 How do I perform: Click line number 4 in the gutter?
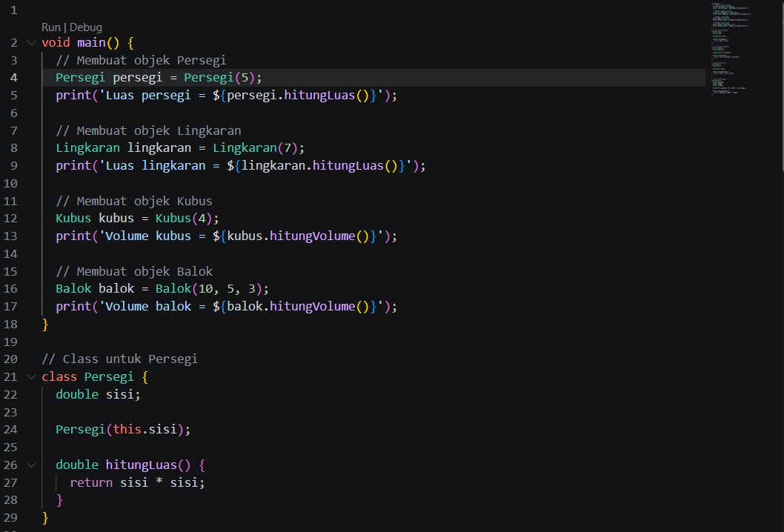(13, 78)
